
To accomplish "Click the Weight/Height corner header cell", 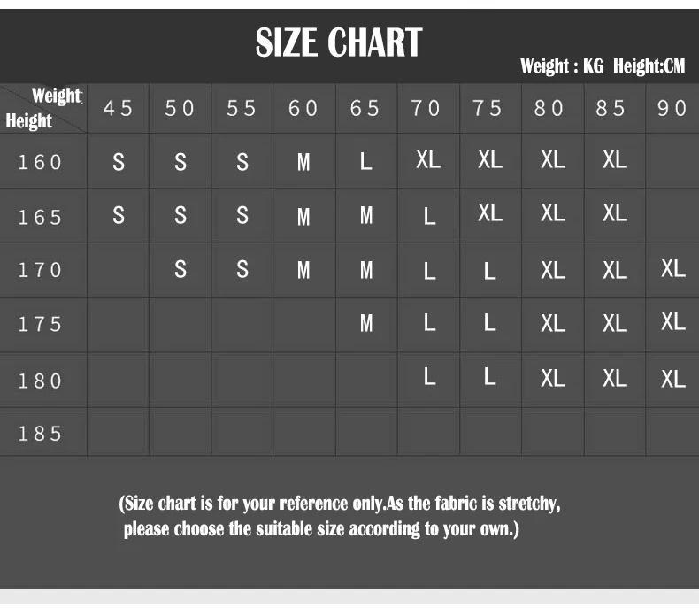I will pyautogui.click(x=43, y=108).
